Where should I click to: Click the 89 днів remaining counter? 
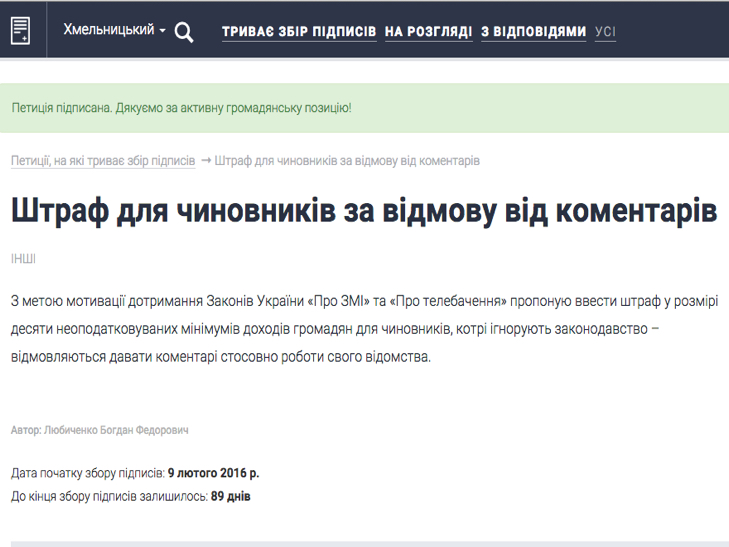[231, 495]
